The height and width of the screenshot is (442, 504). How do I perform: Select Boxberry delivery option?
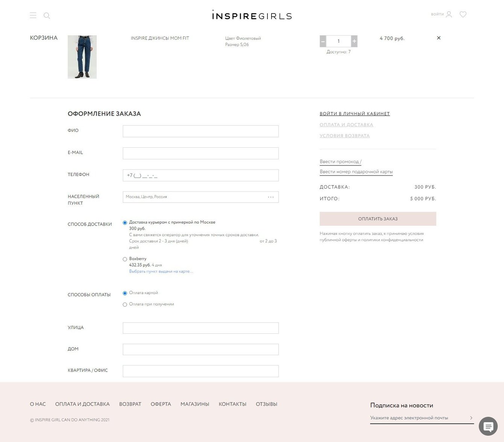pos(125,259)
